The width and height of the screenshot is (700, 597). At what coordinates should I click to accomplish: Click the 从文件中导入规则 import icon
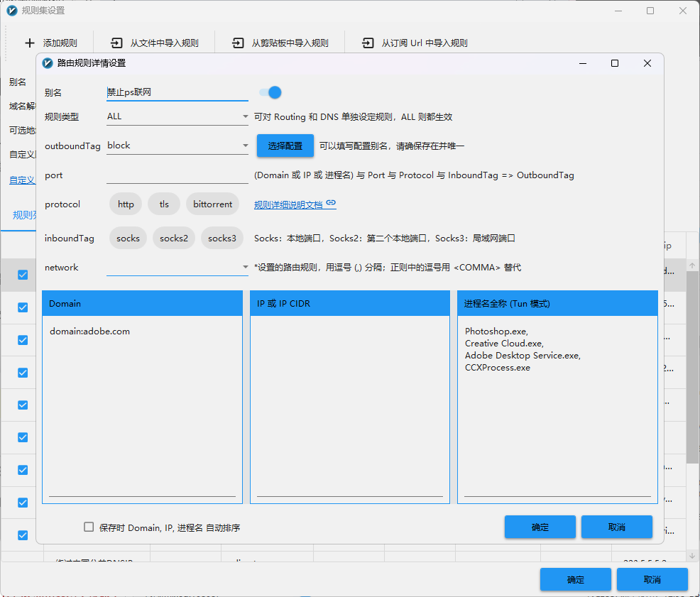[116, 43]
